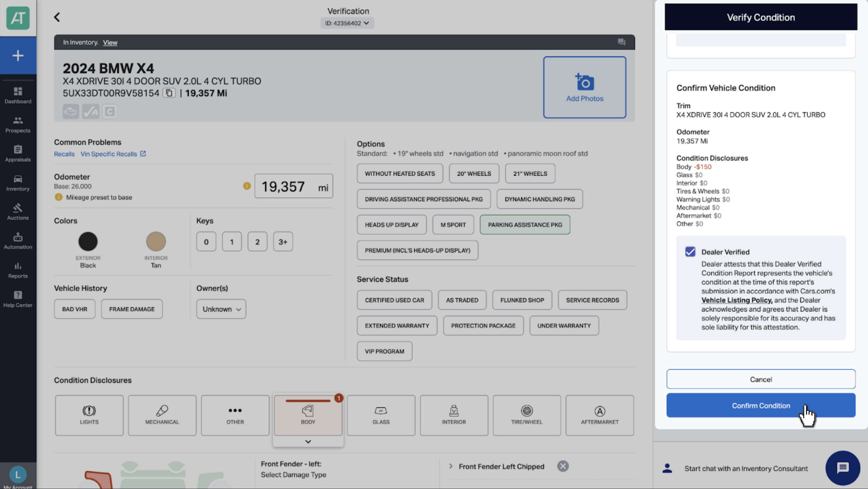Open My Account avatar
868x489 pixels.
(x=18, y=475)
